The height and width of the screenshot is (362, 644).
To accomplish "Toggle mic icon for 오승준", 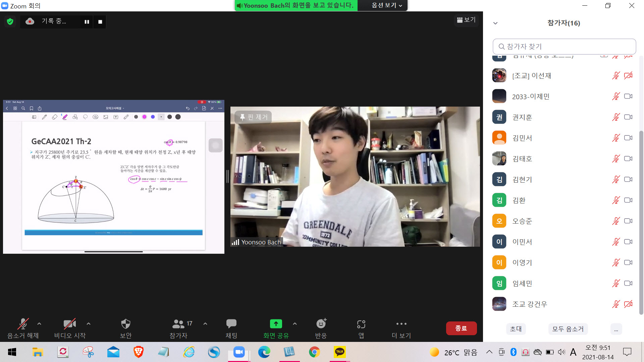I will [616, 221].
